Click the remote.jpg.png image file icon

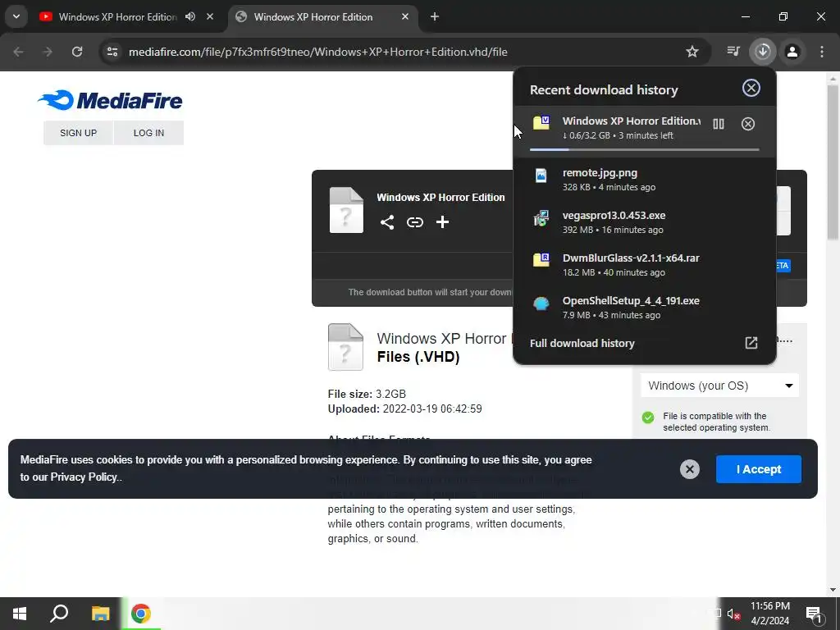coord(541,176)
